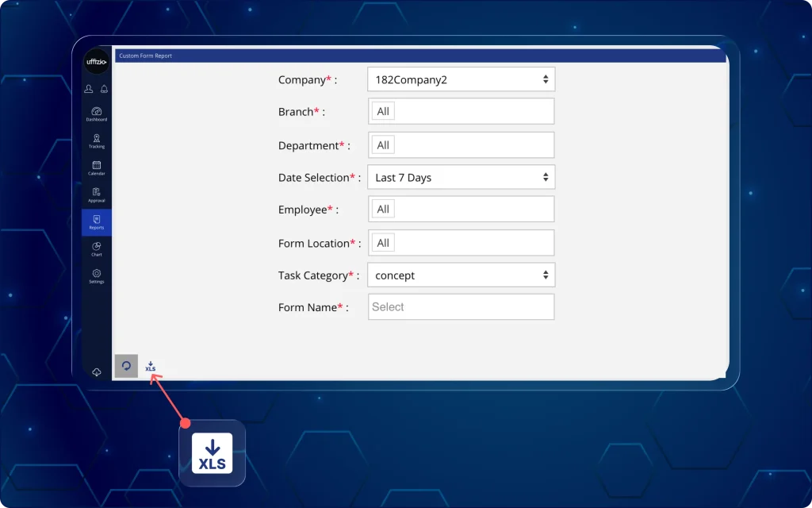Go to Dashboard in the sidebar
This screenshot has width=812, height=508.
pos(96,114)
